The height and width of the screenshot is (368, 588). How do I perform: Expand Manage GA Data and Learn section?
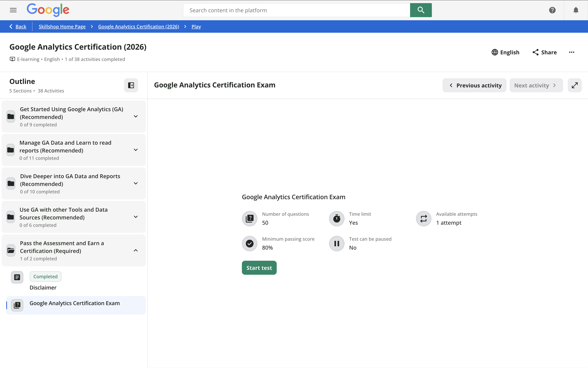(136, 150)
